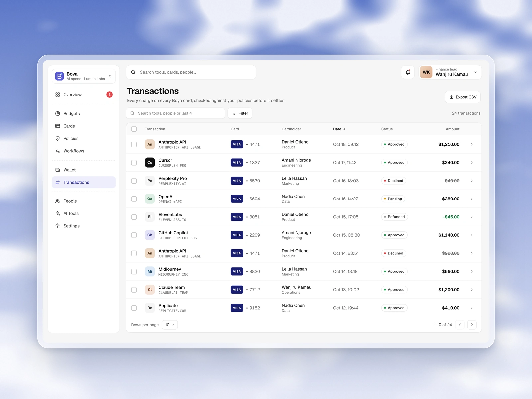Expand the Wanjiru Kamau account menu
The width and height of the screenshot is (532, 399).
450,72
